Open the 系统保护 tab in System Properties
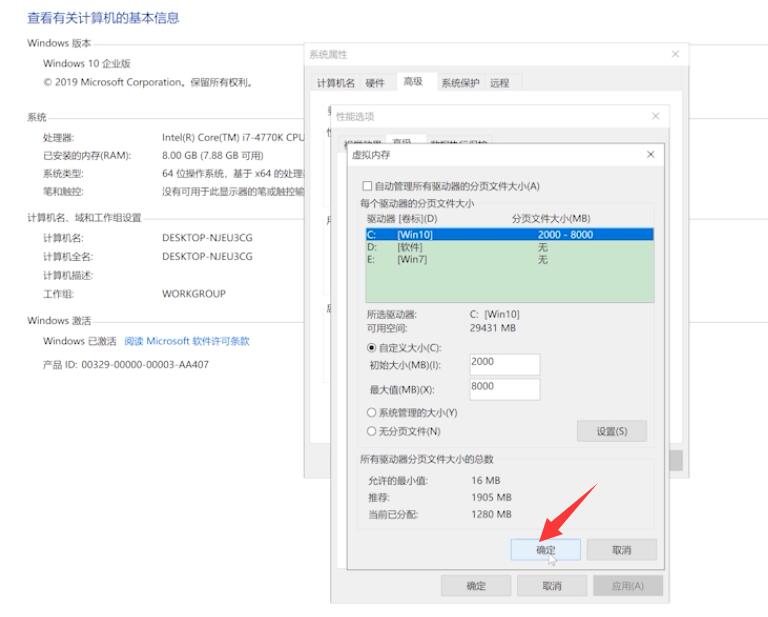The height and width of the screenshot is (617, 768). [460, 83]
